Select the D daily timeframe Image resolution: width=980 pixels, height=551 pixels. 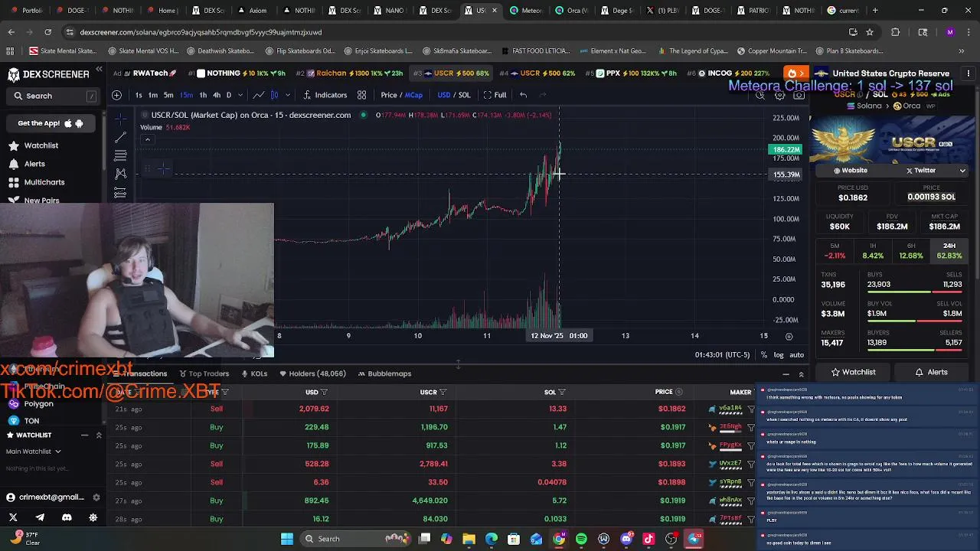(228, 95)
